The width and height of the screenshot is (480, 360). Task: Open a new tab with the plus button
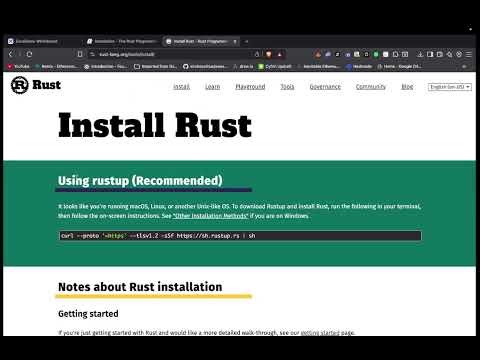(247, 41)
